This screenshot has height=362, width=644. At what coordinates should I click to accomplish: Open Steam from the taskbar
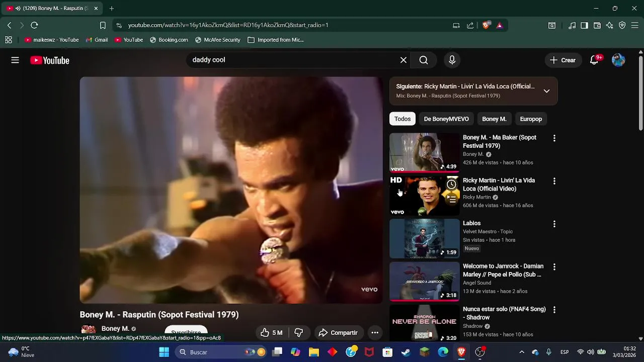pyautogui.click(x=406, y=352)
